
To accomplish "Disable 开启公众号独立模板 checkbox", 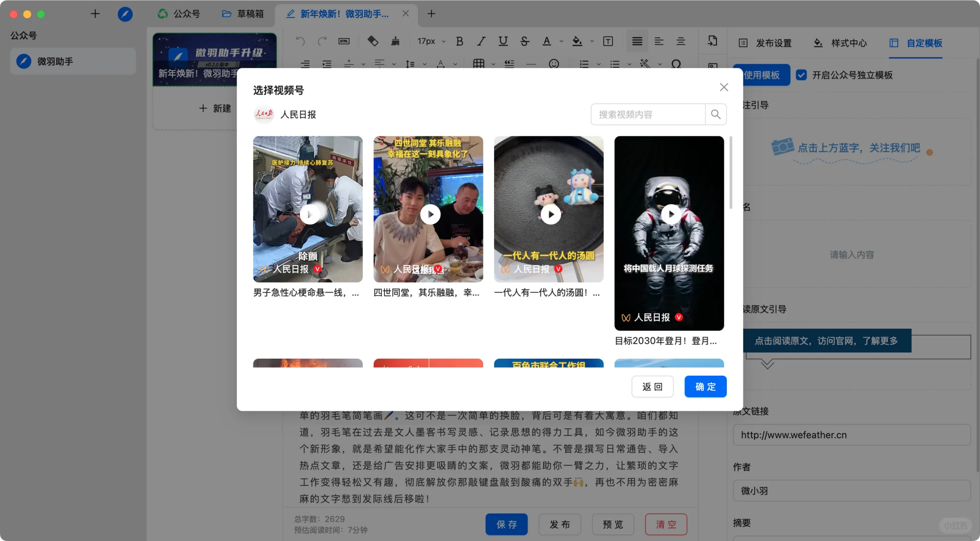I will click(802, 75).
